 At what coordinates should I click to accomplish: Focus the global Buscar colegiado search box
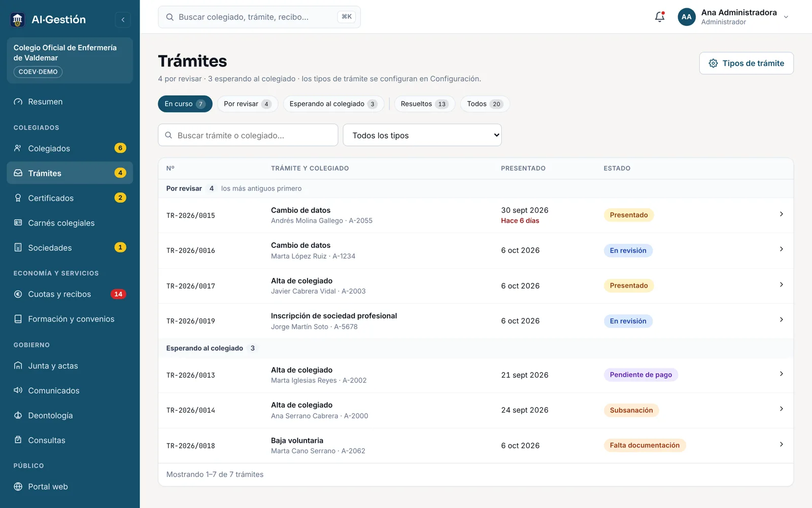[259, 17]
